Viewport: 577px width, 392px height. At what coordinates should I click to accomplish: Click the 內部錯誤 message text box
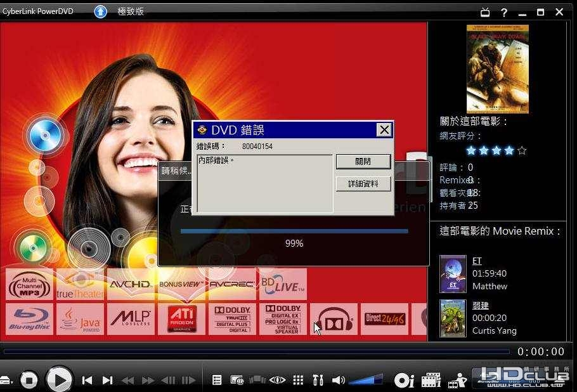click(265, 183)
